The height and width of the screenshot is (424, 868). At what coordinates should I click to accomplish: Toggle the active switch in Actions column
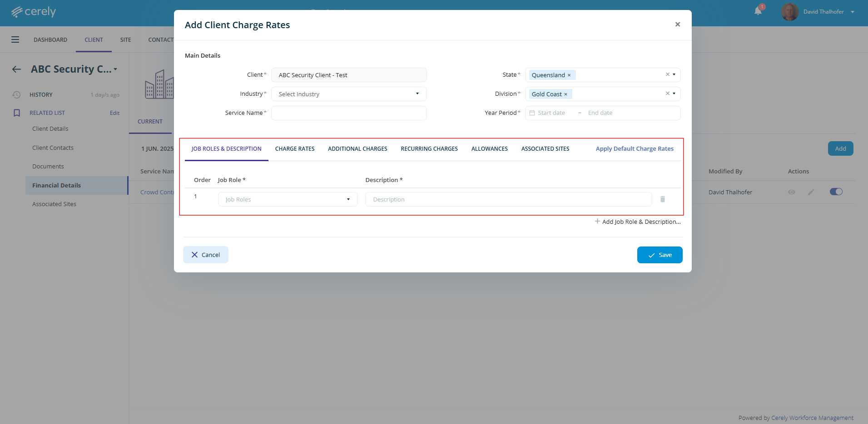[836, 192]
